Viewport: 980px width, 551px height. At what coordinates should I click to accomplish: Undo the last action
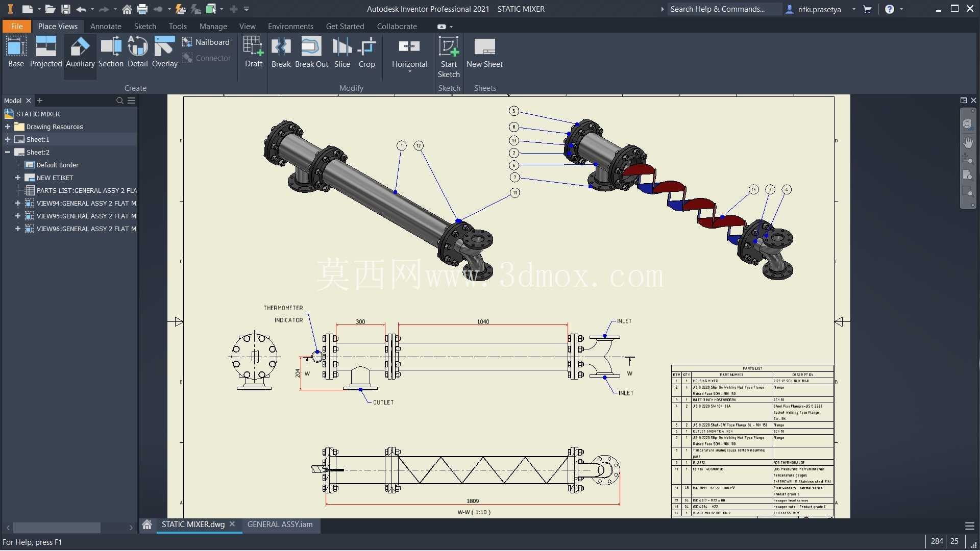pyautogui.click(x=81, y=9)
